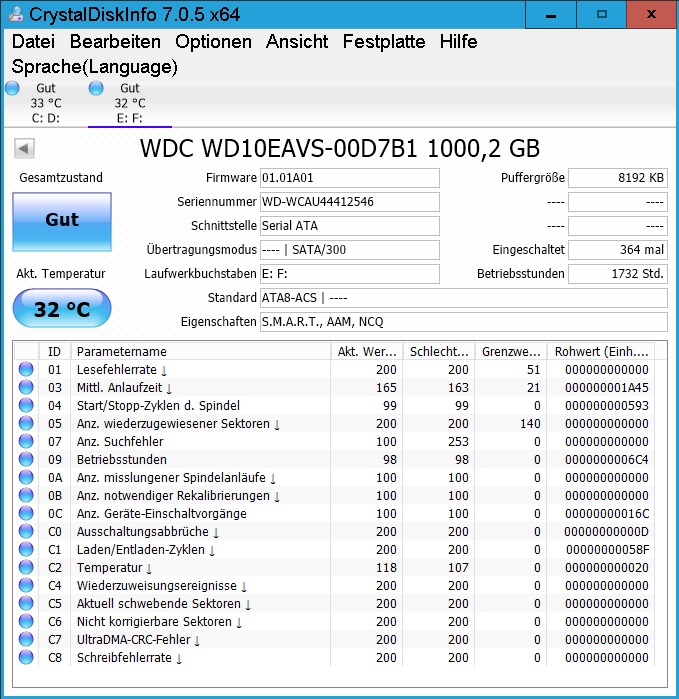Open the Hilfe menu
The height and width of the screenshot is (699, 679).
click(x=458, y=41)
